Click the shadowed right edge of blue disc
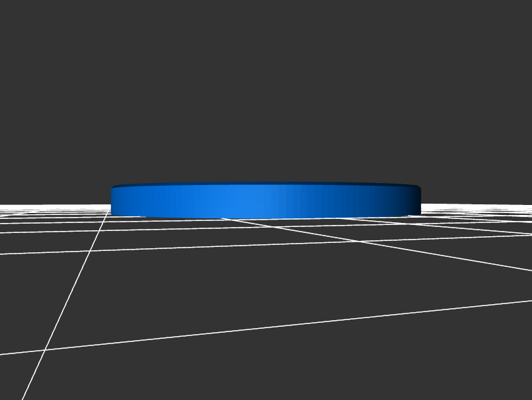This screenshot has height=400, width=532. pyautogui.click(x=416, y=201)
